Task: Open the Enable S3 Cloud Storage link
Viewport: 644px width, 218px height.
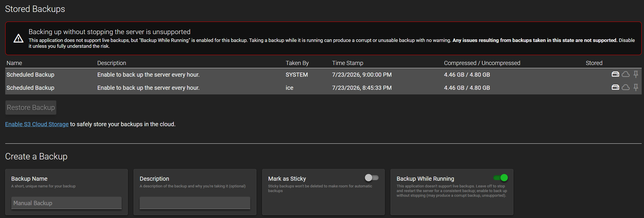Action: tap(37, 124)
